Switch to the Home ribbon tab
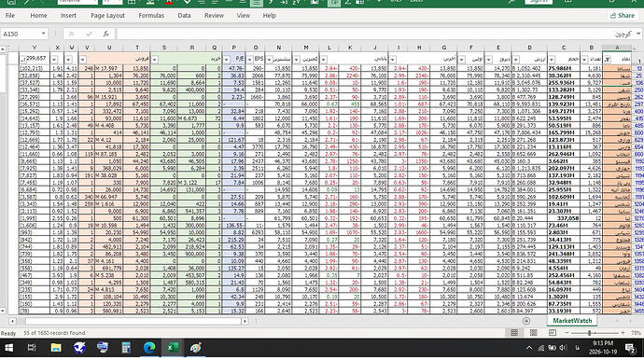The width and height of the screenshot is (644, 360). (x=38, y=16)
